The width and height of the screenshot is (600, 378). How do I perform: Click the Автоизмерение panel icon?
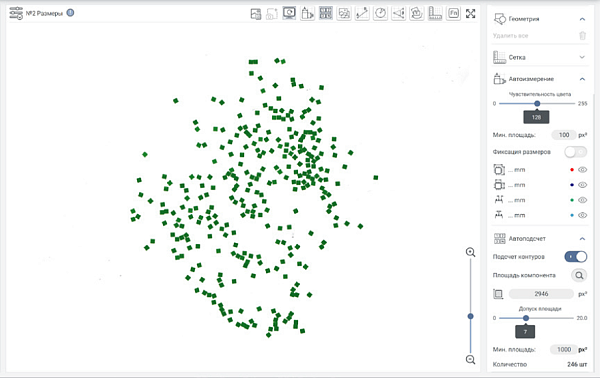pyautogui.click(x=499, y=79)
